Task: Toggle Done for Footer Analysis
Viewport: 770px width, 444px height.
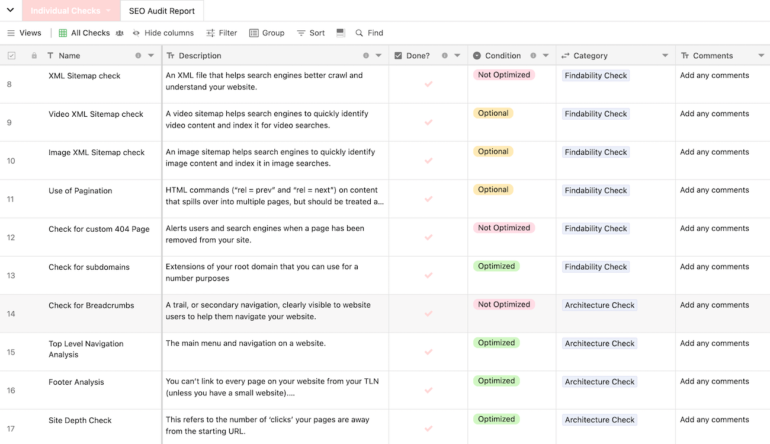Action: coord(428,390)
